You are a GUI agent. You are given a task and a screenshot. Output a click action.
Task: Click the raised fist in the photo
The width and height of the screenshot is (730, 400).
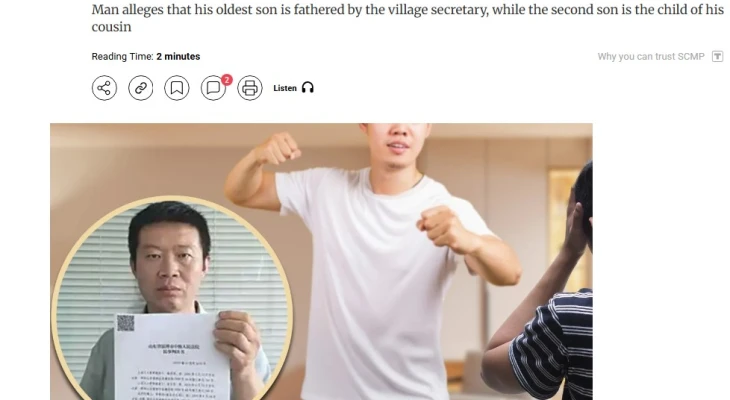278,148
